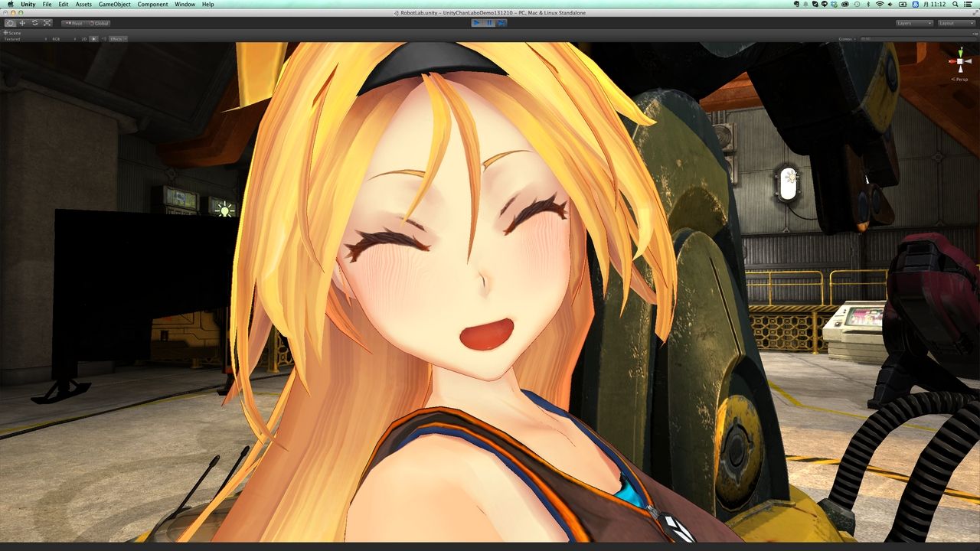Viewport: 980px width, 551px height.
Task: Open the Window menu
Action: [185, 5]
